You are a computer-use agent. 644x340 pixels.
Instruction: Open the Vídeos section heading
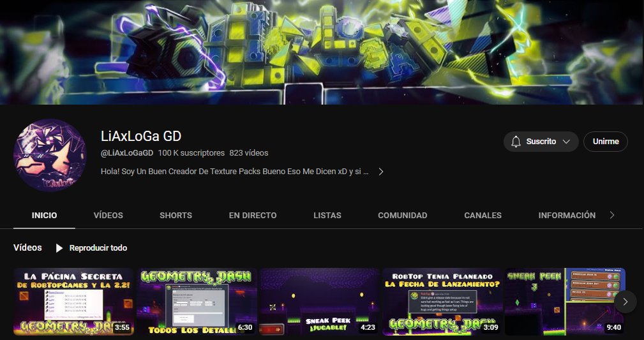[27, 248]
